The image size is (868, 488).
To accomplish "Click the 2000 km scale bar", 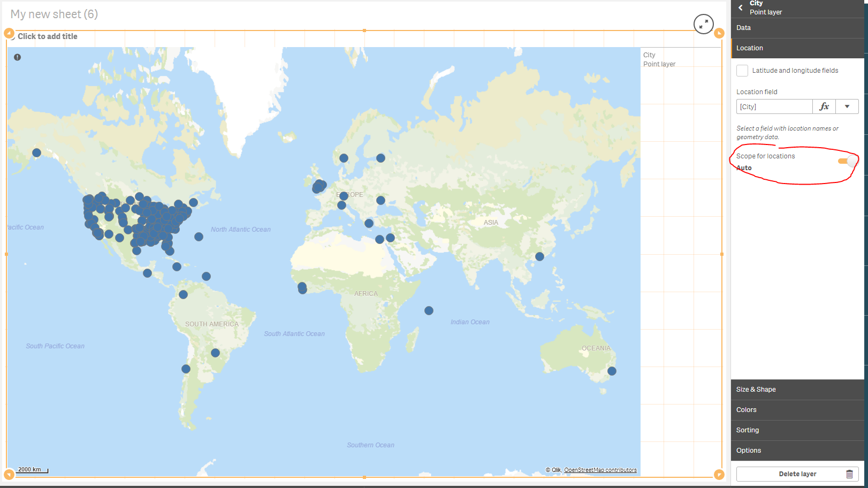I will click(x=33, y=470).
